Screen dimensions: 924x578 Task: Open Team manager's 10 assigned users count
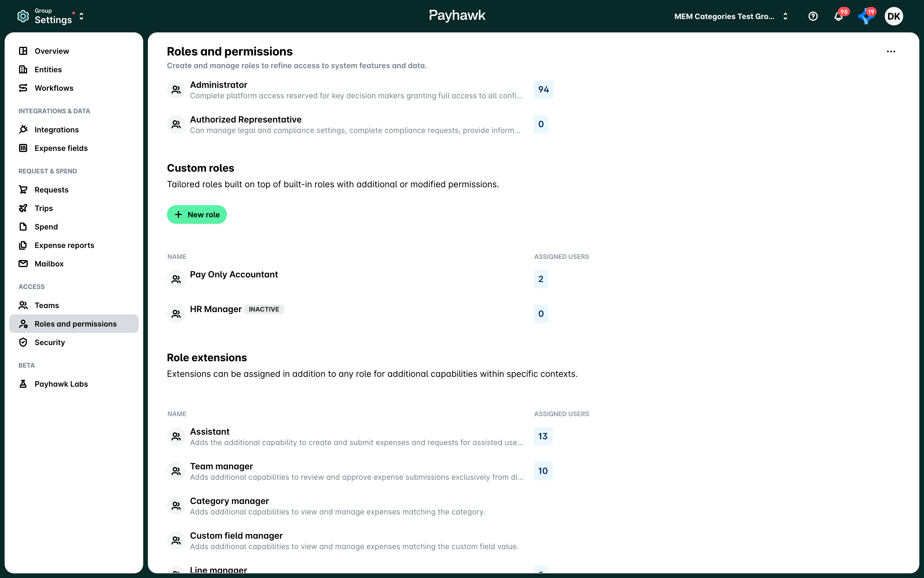pyautogui.click(x=543, y=471)
